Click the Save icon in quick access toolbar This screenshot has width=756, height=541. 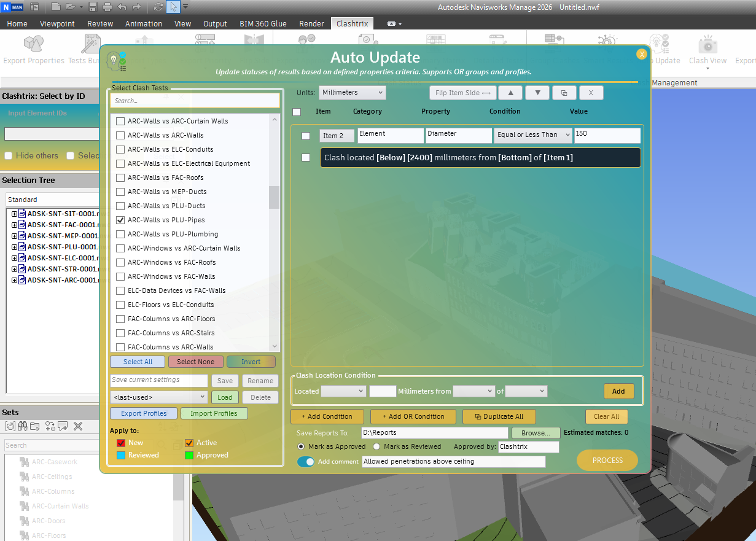93,7
